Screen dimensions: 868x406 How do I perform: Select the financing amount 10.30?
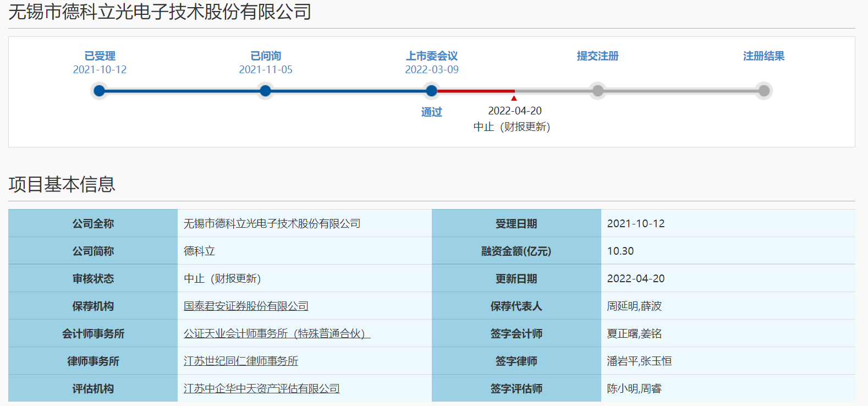point(620,251)
